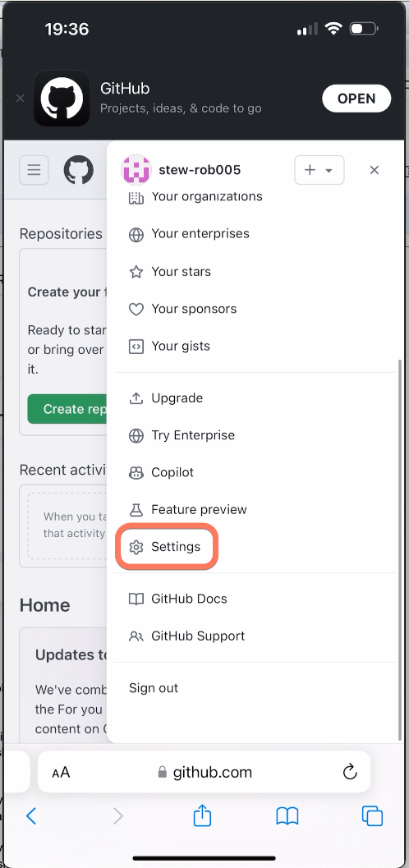The width and height of the screenshot is (409, 868).
Task: Show Safari open tabs
Action: pyautogui.click(x=372, y=816)
